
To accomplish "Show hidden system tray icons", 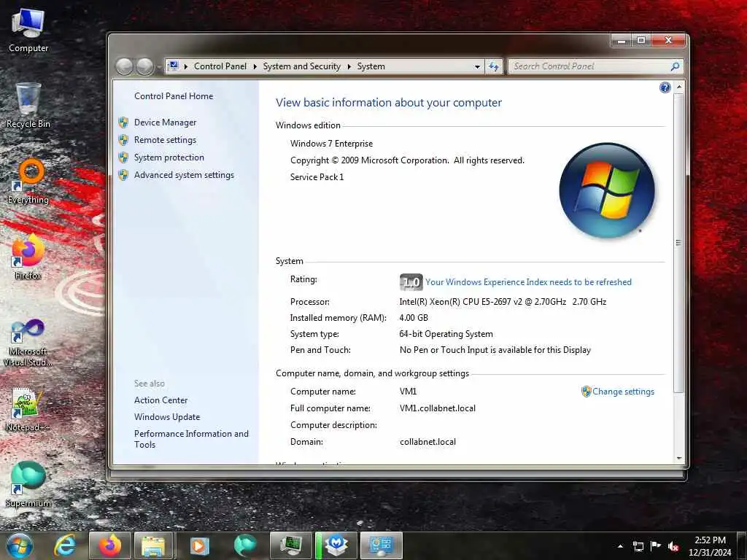I will click(x=620, y=546).
